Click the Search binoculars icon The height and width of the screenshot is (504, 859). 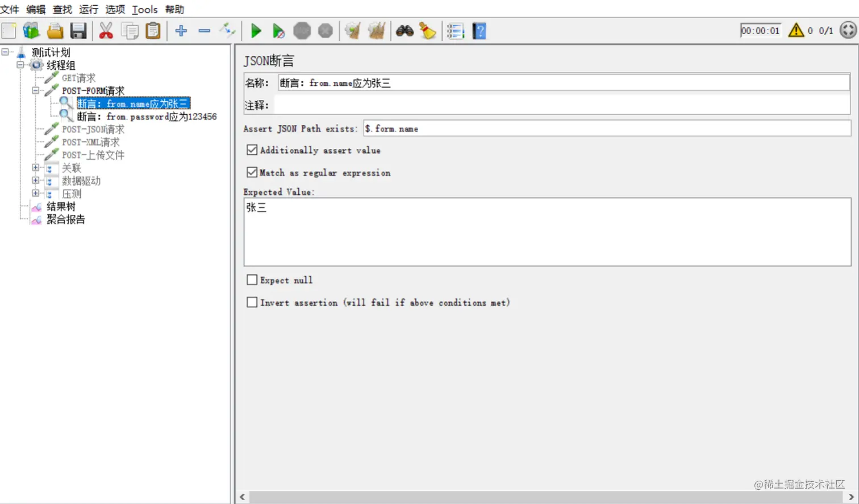[405, 31]
